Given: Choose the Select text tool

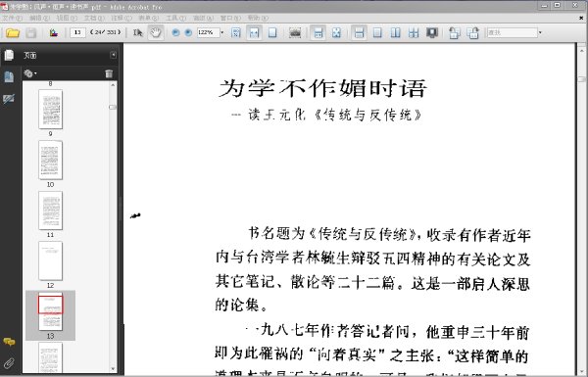Looking at the screenshot, I should point(137,33).
